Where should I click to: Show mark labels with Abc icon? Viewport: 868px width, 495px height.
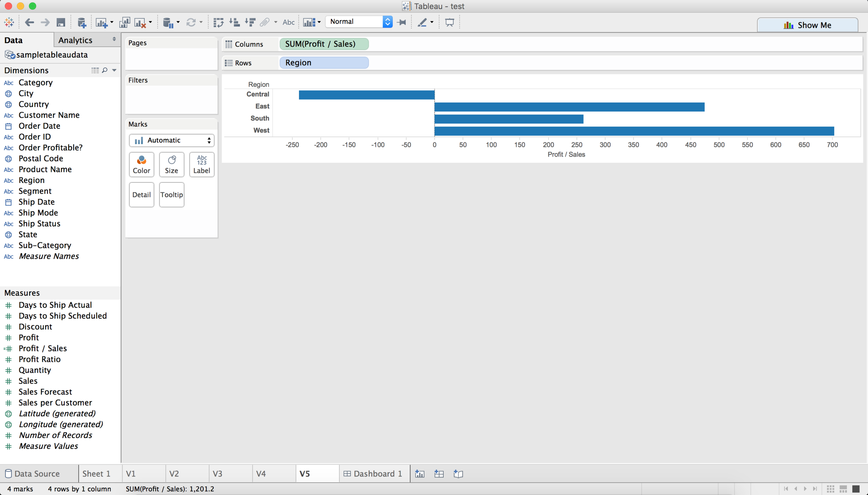(289, 22)
